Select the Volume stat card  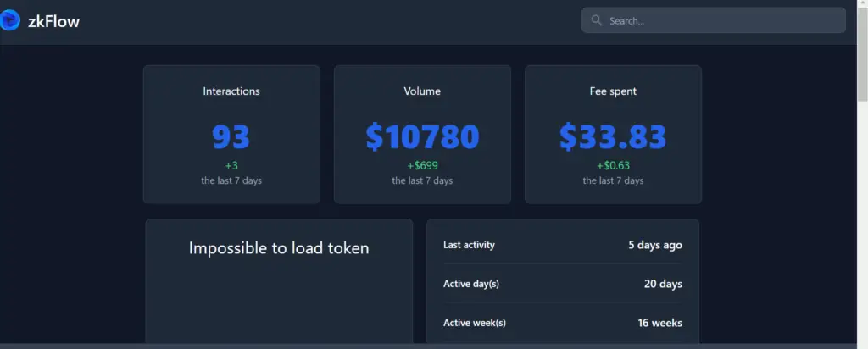[x=422, y=135]
